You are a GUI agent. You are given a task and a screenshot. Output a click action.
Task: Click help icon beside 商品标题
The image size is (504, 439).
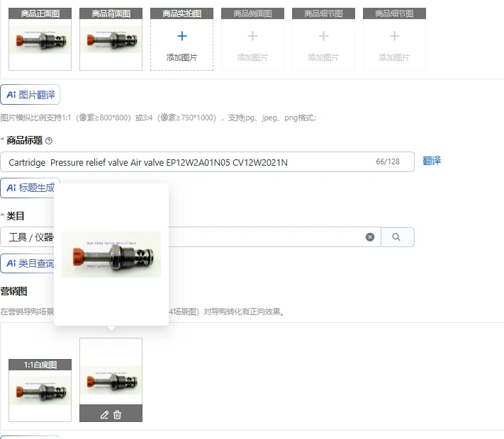click(49, 141)
